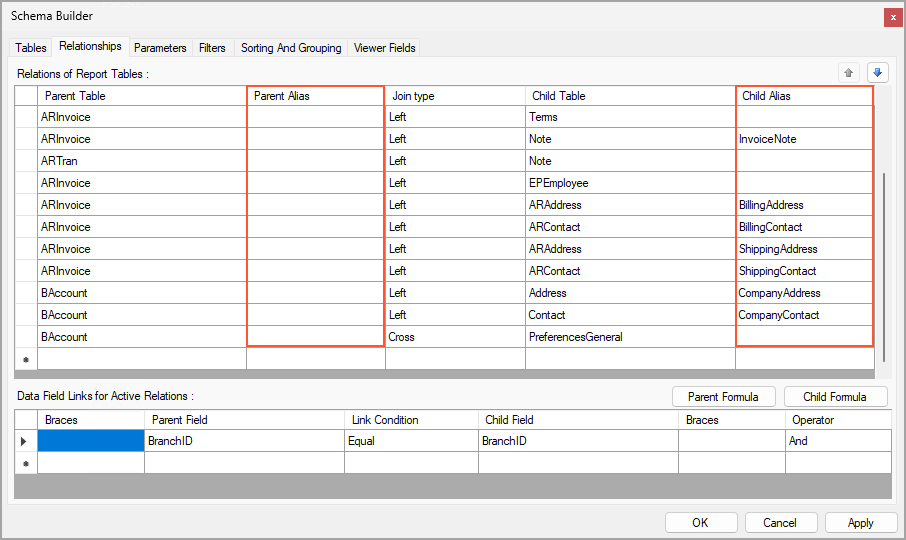Select the Cross join type cell
906x540 pixels.
(x=455, y=337)
